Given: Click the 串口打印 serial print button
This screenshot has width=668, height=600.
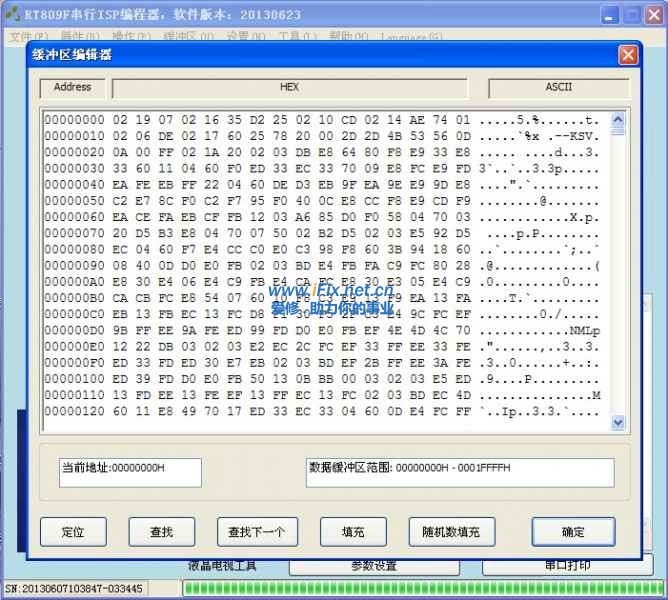Looking at the screenshot, I should coord(568,566).
